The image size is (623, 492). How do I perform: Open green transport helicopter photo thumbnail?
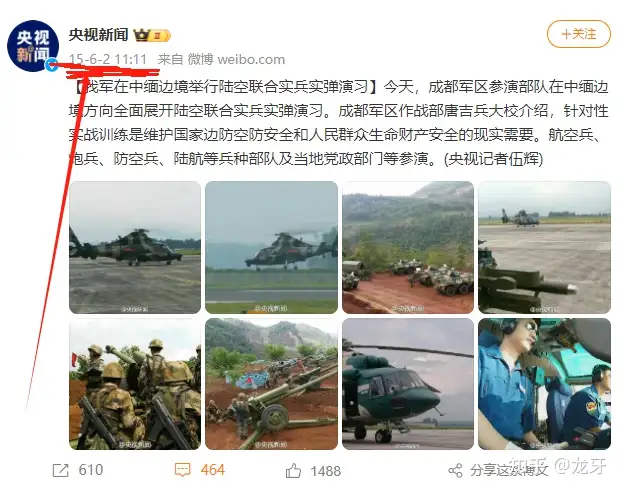click(x=408, y=384)
